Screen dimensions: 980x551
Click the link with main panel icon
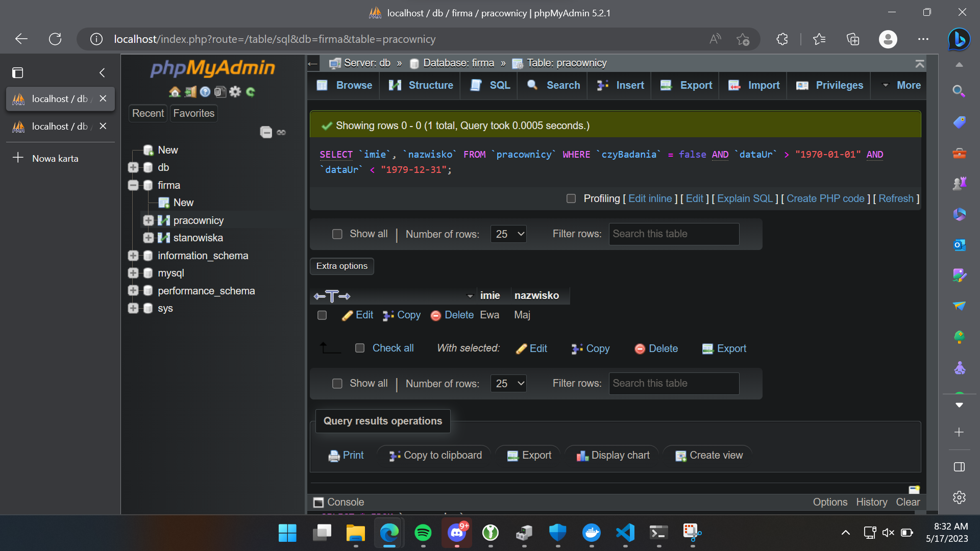pos(281,132)
